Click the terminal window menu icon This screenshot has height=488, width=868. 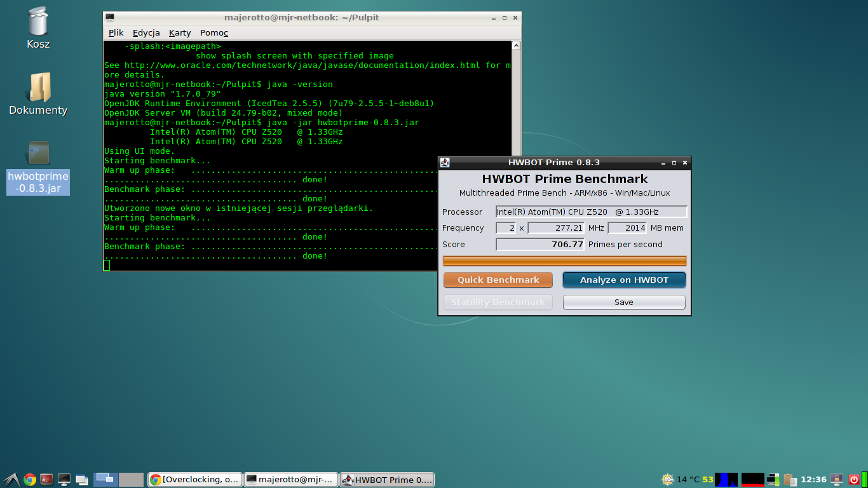pyautogui.click(x=110, y=18)
